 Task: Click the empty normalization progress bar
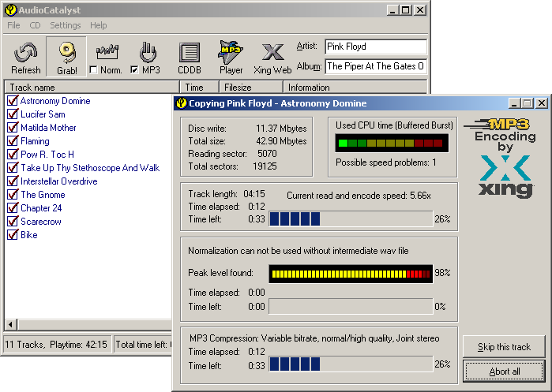(x=351, y=306)
